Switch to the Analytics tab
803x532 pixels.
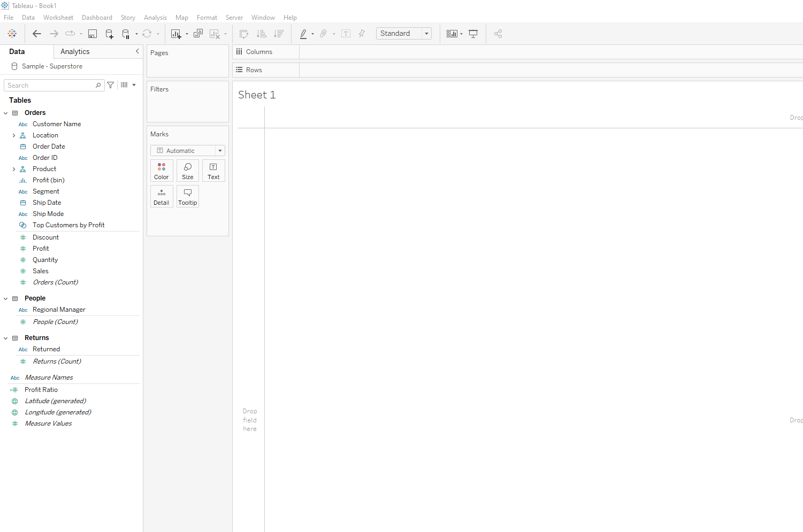coord(75,52)
